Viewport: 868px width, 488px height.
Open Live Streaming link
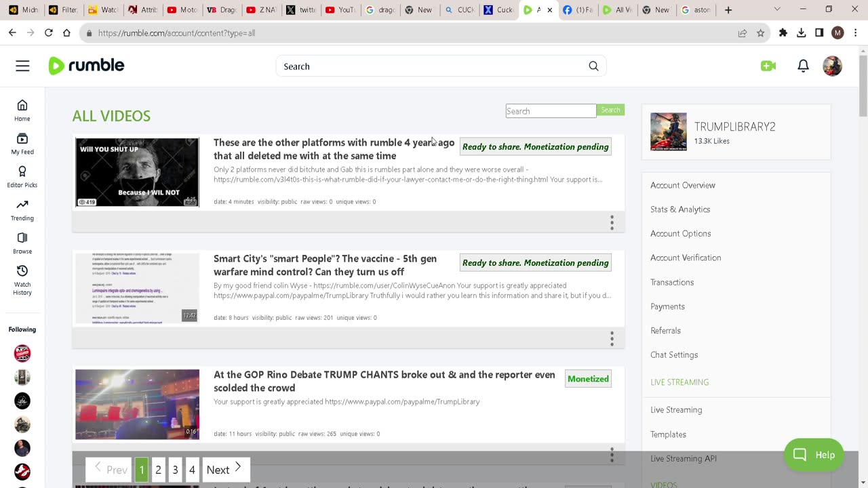click(x=676, y=410)
